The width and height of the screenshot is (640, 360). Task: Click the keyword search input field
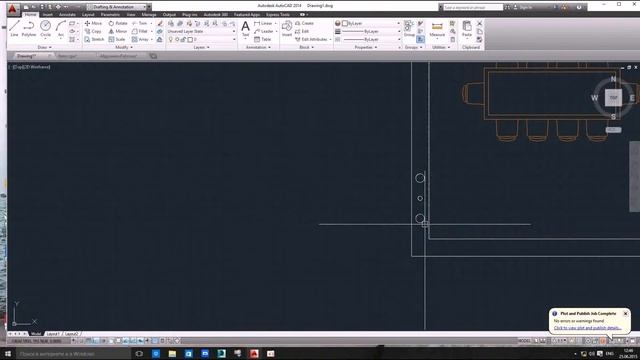tap(473, 7)
